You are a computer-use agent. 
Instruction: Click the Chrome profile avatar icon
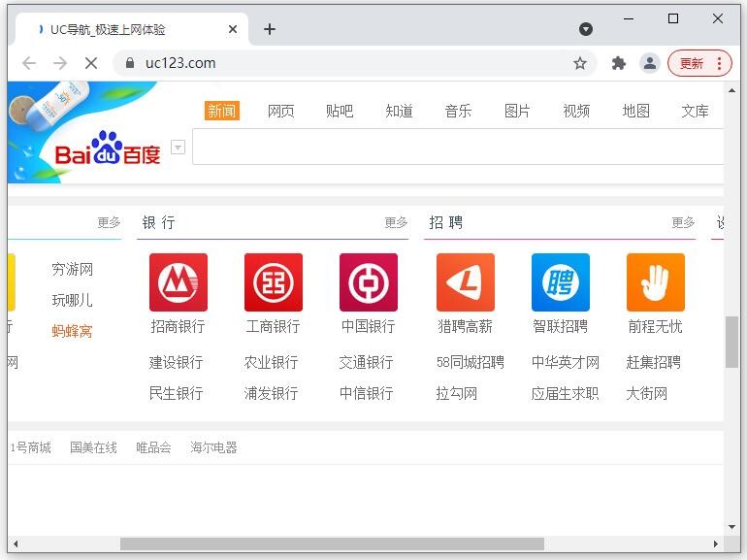(x=650, y=63)
